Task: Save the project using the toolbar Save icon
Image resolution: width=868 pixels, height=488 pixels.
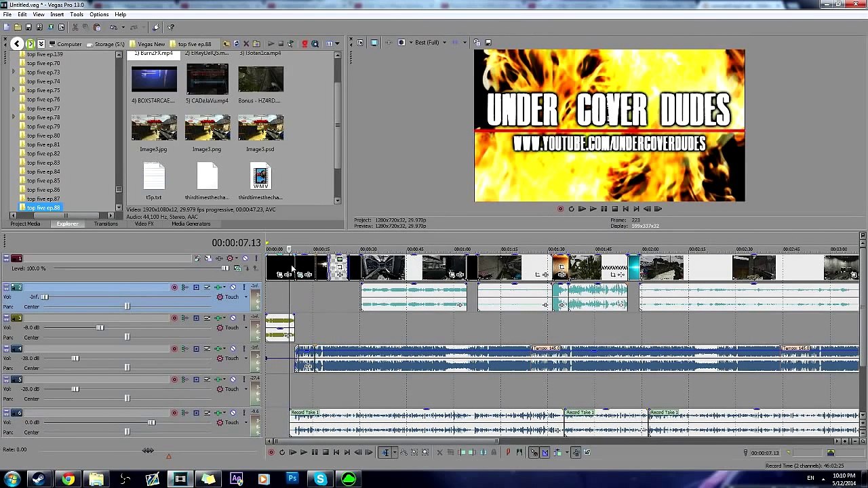Action: click(x=28, y=27)
